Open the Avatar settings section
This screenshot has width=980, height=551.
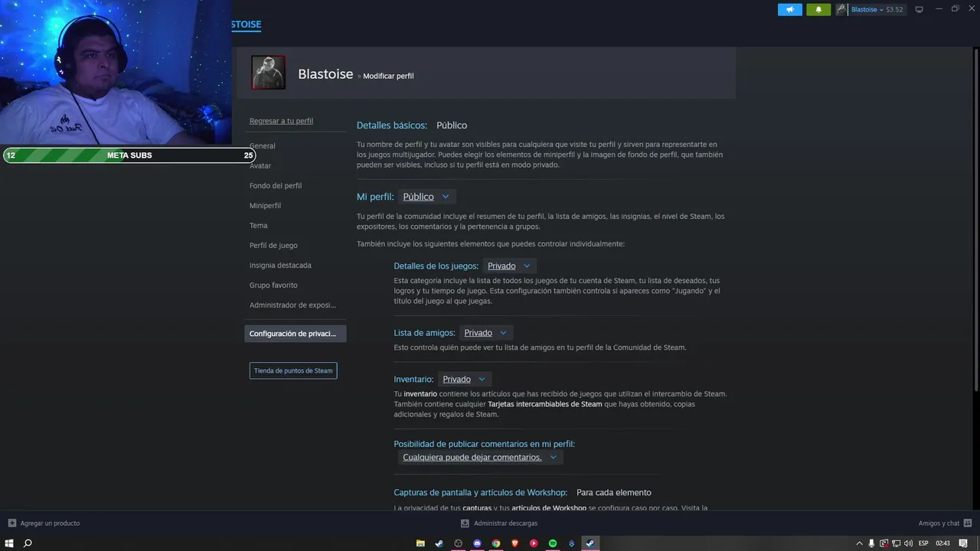(260, 165)
